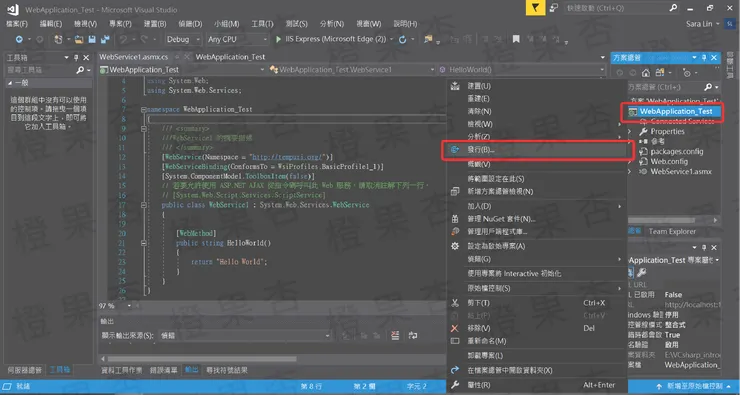This screenshot has height=395, width=740.
Task: Switch to the WebApplication_Test editor tab
Action: pyautogui.click(x=230, y=57)
